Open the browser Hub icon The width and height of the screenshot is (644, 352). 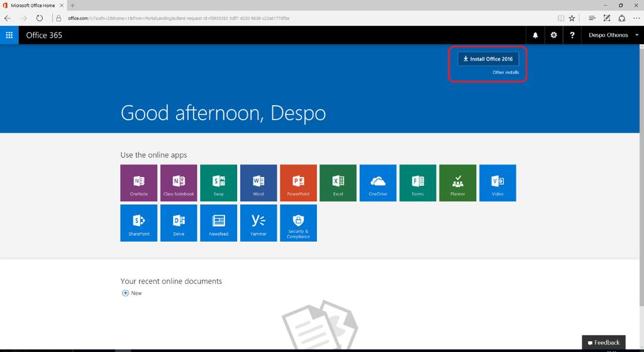(x=592, y=18)
